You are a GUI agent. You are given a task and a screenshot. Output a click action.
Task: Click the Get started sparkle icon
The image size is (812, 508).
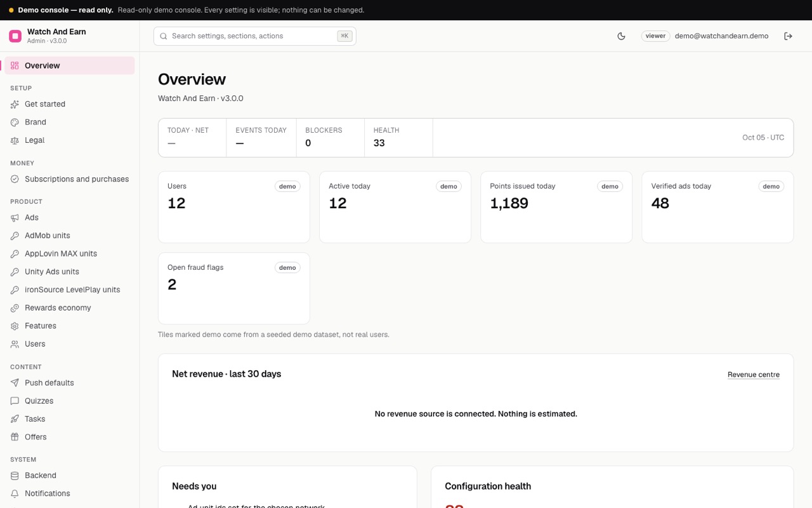[15, 104]
